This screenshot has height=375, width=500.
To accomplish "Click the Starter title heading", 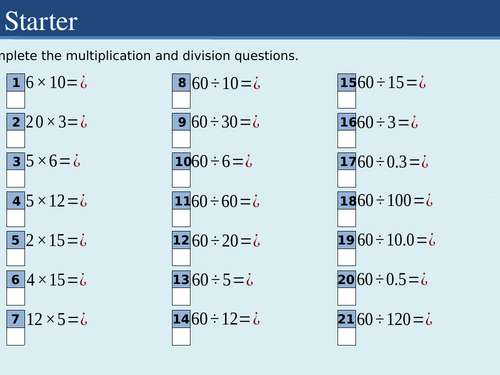I will tap(41, 21).
